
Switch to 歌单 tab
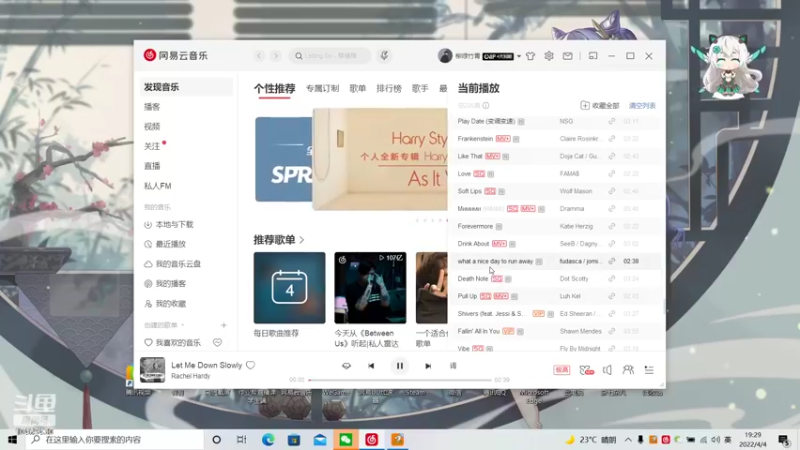(x=358, y=88)
